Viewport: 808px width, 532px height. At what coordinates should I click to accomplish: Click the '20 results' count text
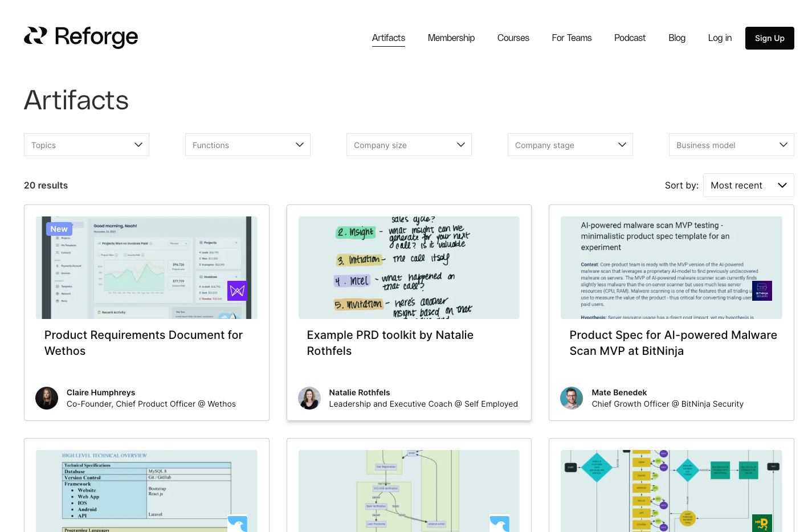pyautogui.click(x=46, y=185)
